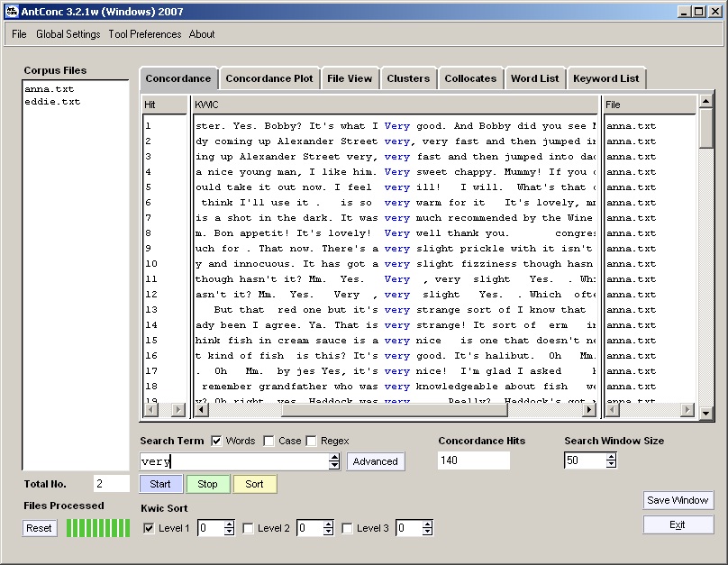Increase the Kwic Sort Level 1 value
Image resolution: width=728 pixels, height=565 pixels.
(x=229, y=524)
